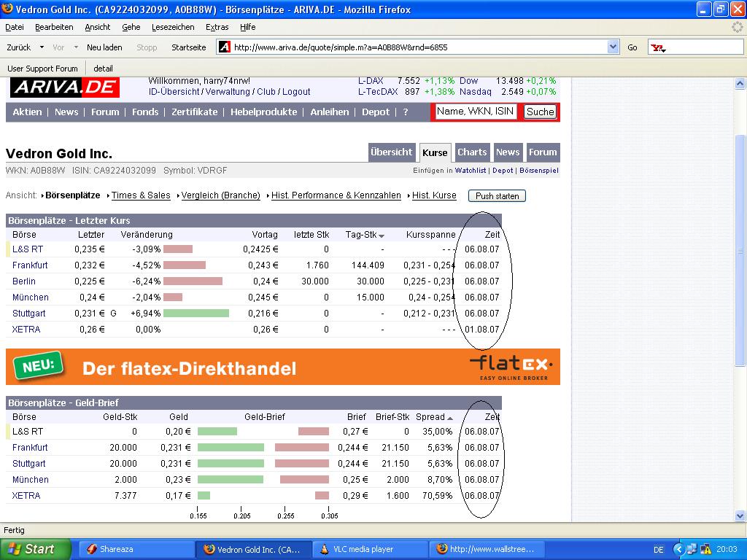
Task: Click the security warning icon in the system tray
Action: [707, 548]
